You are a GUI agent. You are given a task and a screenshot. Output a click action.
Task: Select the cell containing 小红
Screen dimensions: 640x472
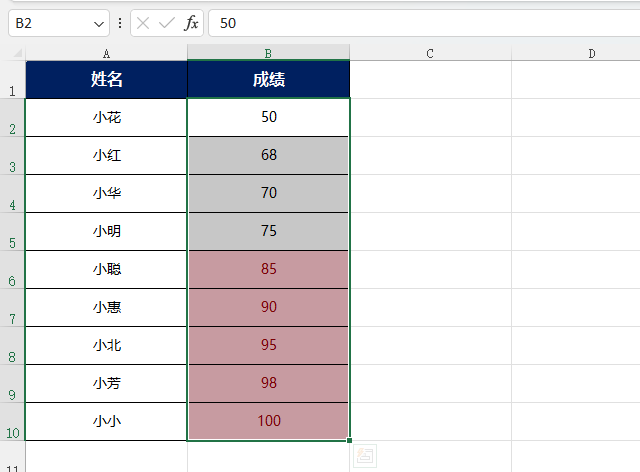click(106, 156)
